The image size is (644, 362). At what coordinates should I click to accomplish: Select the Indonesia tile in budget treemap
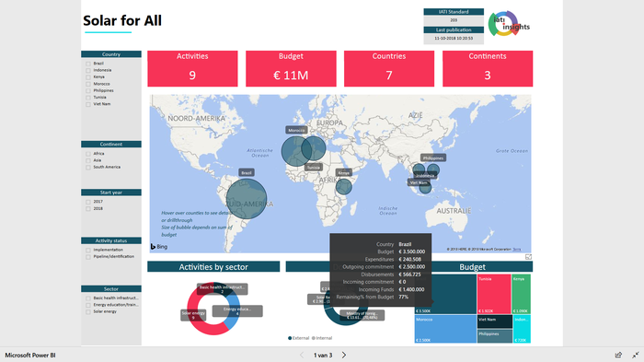[522, 329]
